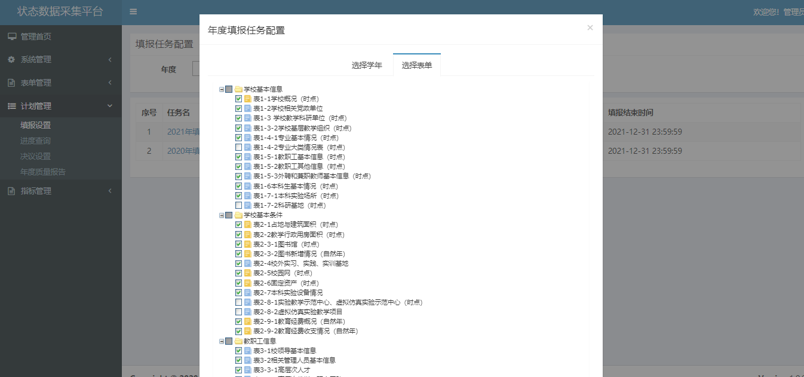Open the 进度查询 sidebar link
This screenshot has width=804, height=377.
(x=35, y=141)
